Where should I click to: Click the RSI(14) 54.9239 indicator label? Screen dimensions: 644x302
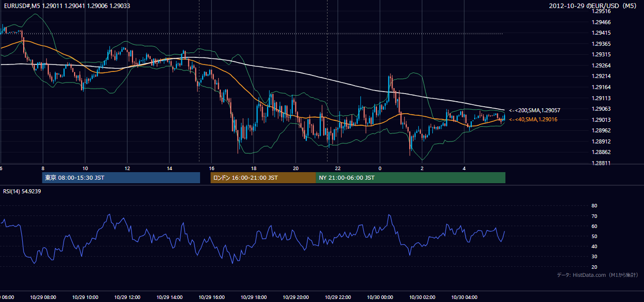pos(22,191)
